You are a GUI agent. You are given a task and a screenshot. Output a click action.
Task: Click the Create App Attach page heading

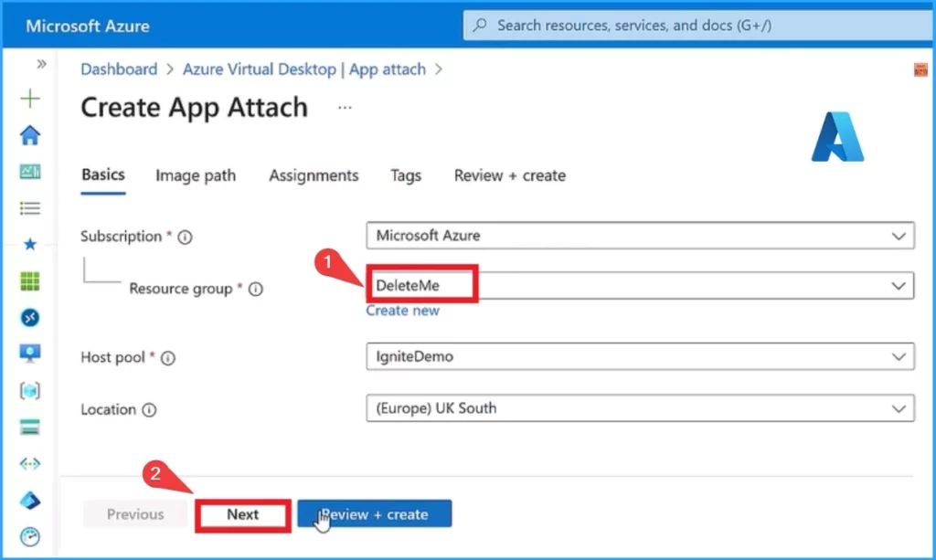click(195, 108)
